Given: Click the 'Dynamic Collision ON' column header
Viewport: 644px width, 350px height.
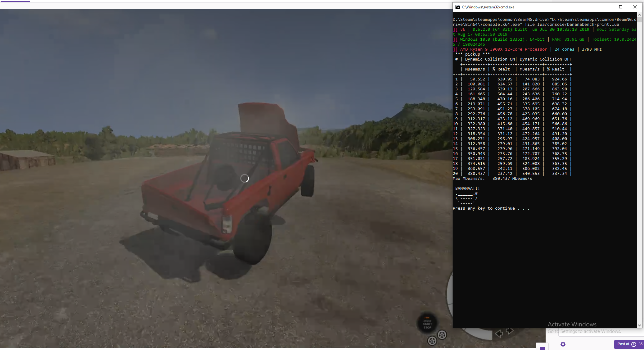Looking at the screenshot, I should pos(490,59).
